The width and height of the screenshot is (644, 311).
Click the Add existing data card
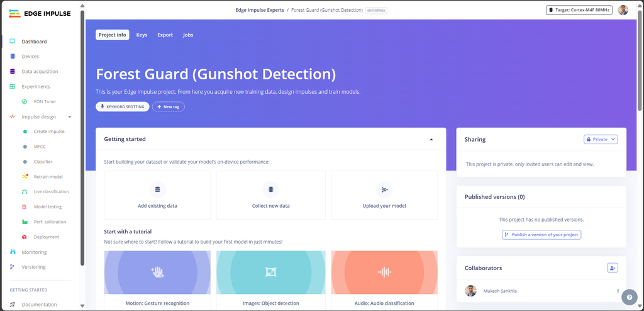tap(157, 195)
